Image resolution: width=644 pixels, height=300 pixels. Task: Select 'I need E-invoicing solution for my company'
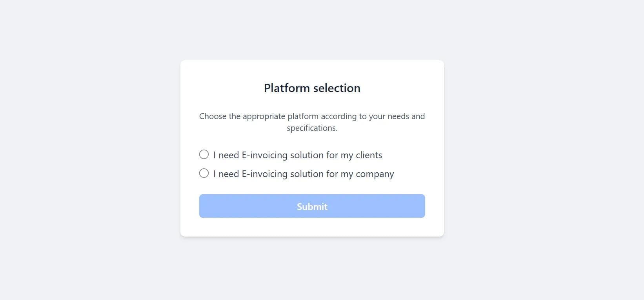pos(204,173)
